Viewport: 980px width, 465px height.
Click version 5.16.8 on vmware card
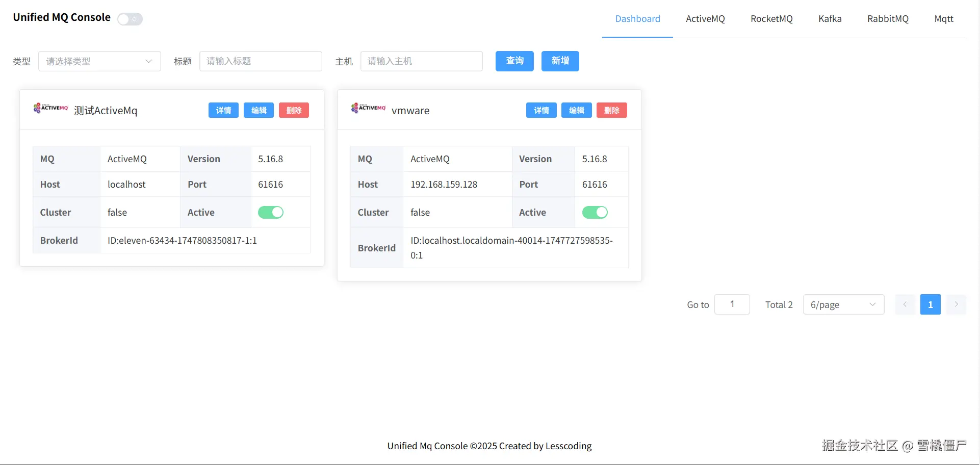(x=595, y=159)
